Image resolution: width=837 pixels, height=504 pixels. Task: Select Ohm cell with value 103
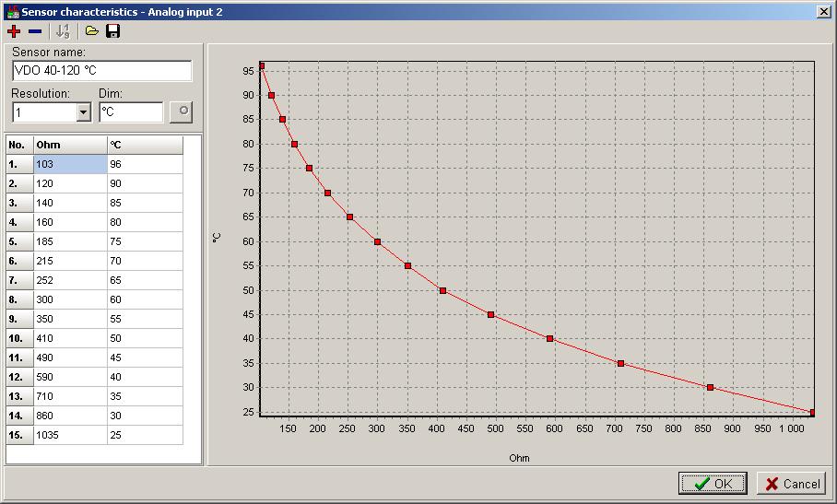coord(70,164)
